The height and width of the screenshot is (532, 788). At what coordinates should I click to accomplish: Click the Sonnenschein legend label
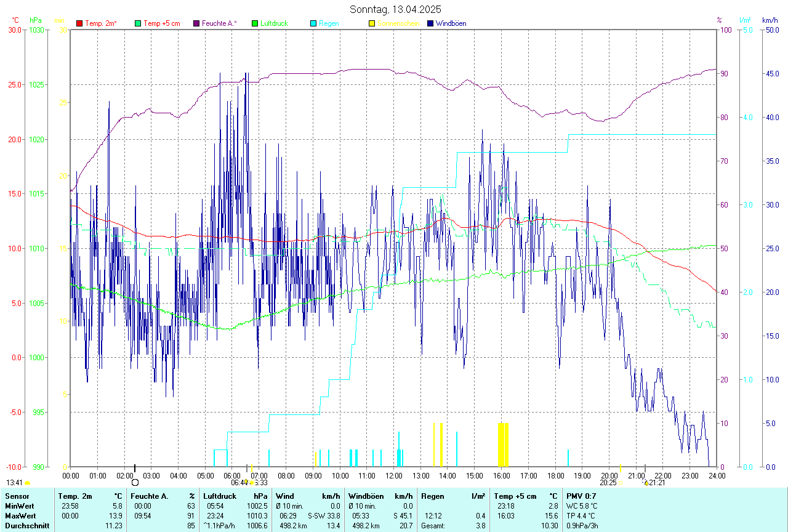398,23
